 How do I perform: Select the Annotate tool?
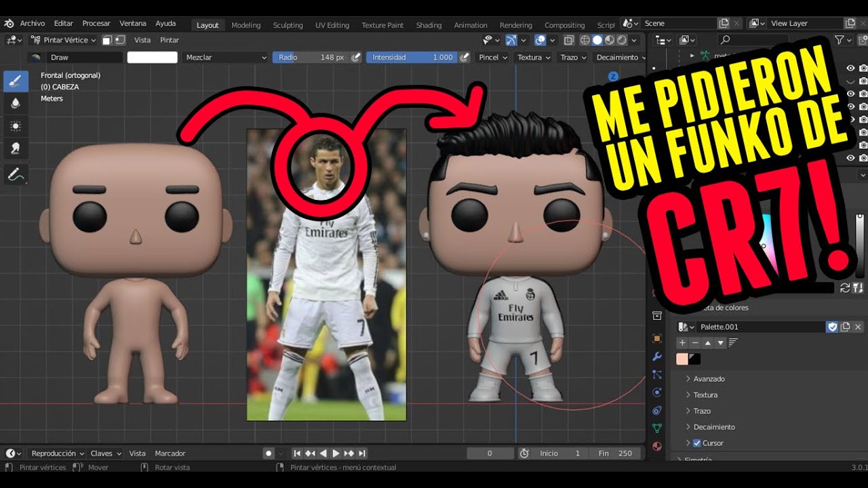tap(16, 175)
